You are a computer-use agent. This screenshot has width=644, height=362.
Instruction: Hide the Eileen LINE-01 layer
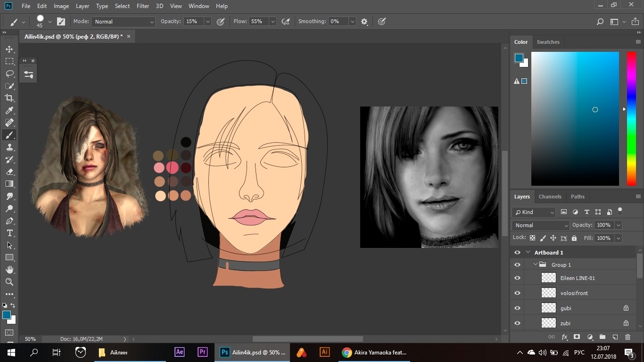coord(517,278)
